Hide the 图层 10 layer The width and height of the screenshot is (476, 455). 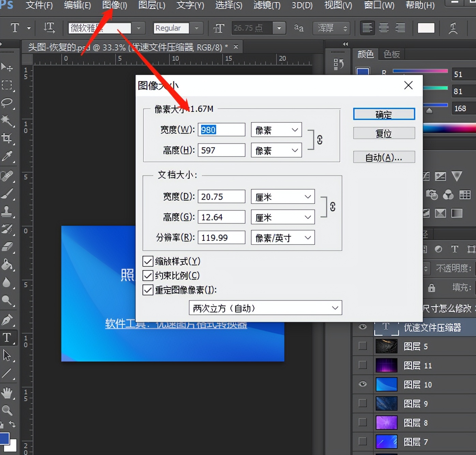tap(362, 384)
